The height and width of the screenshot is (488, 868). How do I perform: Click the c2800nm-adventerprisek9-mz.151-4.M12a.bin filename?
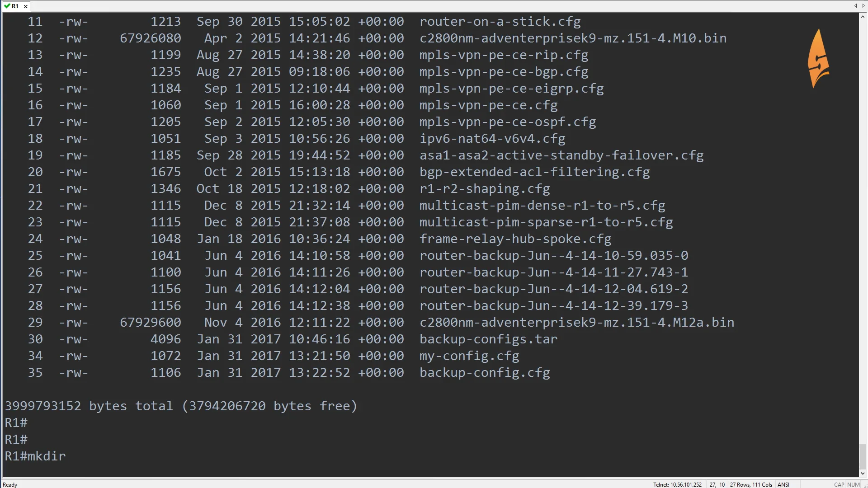576,322
